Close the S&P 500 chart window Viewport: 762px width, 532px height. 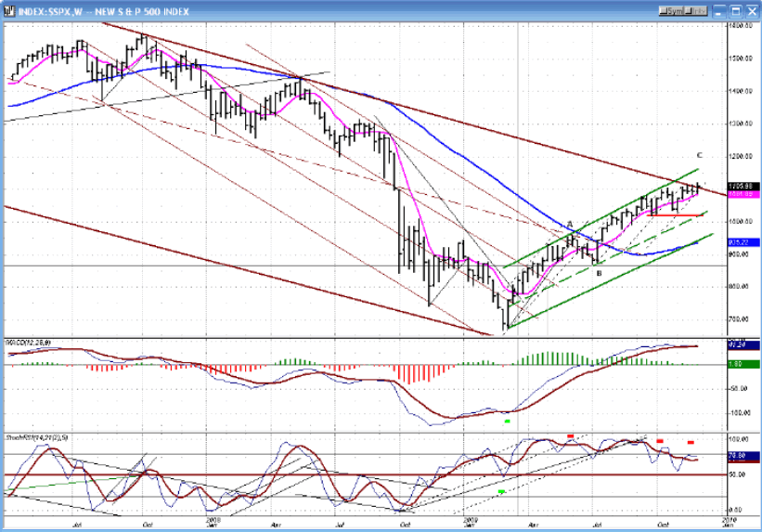[x=751, y=11]
